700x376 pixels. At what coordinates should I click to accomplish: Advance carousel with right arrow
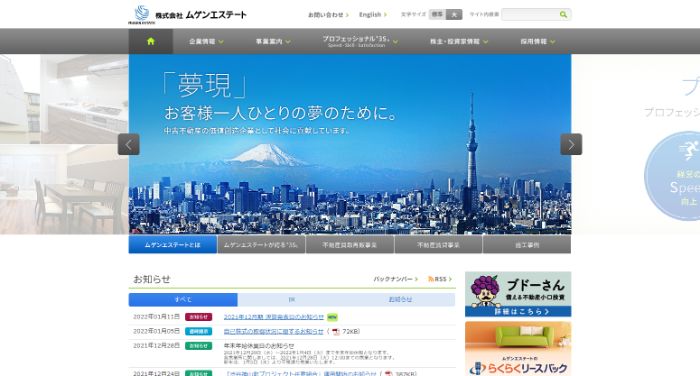(x=571, y=144)
